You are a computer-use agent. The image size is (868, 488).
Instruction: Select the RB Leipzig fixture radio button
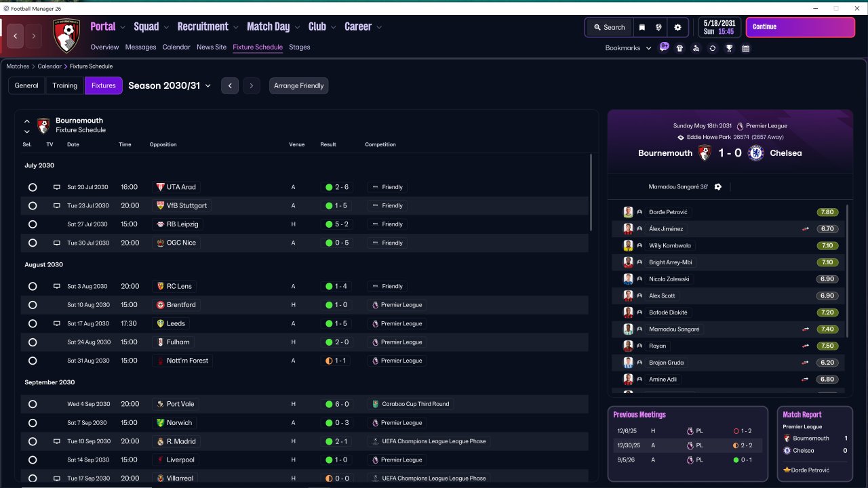coord(32,224)
